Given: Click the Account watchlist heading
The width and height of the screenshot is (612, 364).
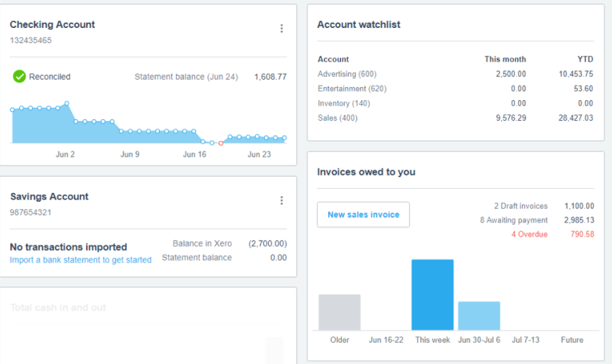Looking at the screenshot, I should pyautogui.click(x=359, y=25).
